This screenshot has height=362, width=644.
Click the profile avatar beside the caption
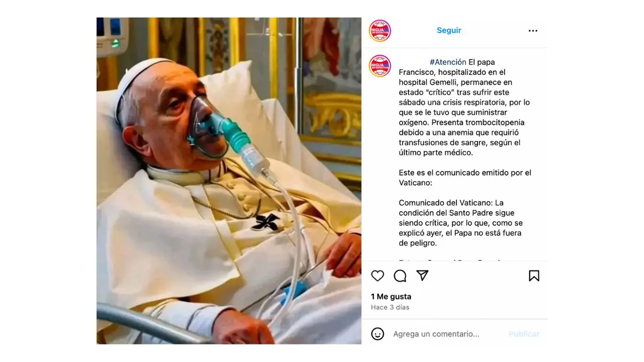(380, 66)
